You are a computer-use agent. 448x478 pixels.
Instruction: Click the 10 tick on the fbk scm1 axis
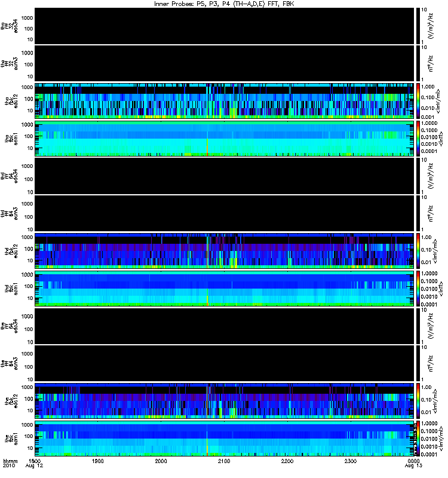(x=30, y=448)
